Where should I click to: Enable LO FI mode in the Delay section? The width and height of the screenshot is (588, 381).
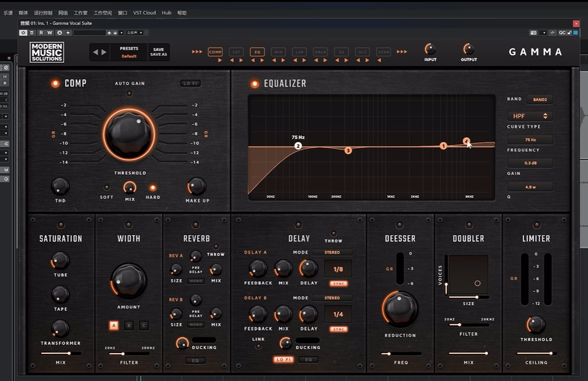click(283, 360)
